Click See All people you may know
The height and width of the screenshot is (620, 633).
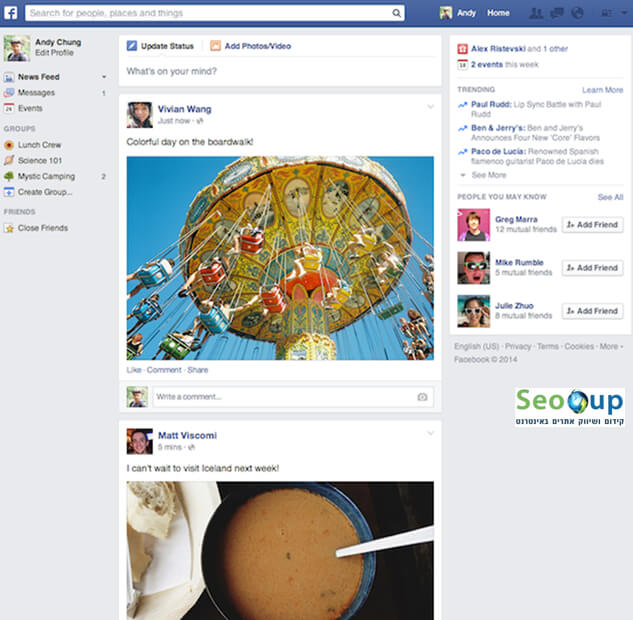[x=610, y=197]
